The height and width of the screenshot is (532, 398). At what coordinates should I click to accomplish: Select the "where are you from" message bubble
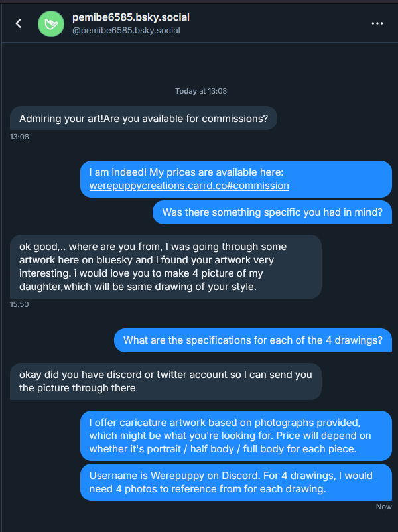166,265
